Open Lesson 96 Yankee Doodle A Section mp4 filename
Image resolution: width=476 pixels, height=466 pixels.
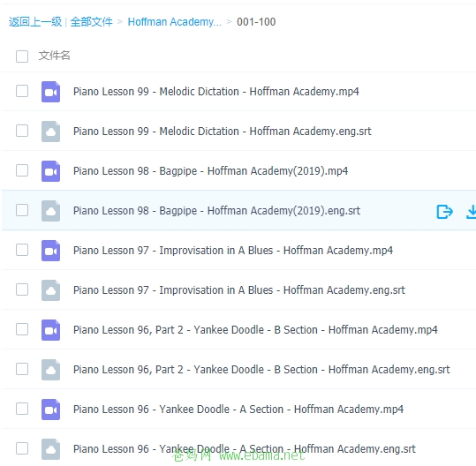point(238,410)
